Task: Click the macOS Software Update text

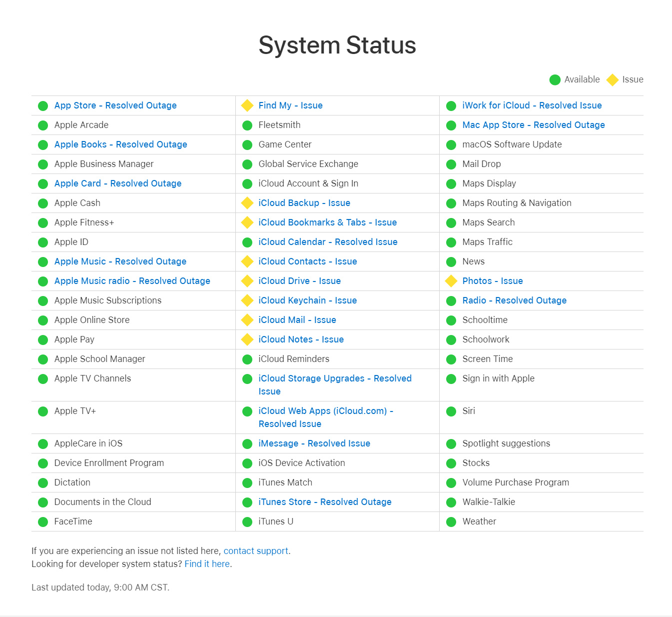Action: [512, 144]
